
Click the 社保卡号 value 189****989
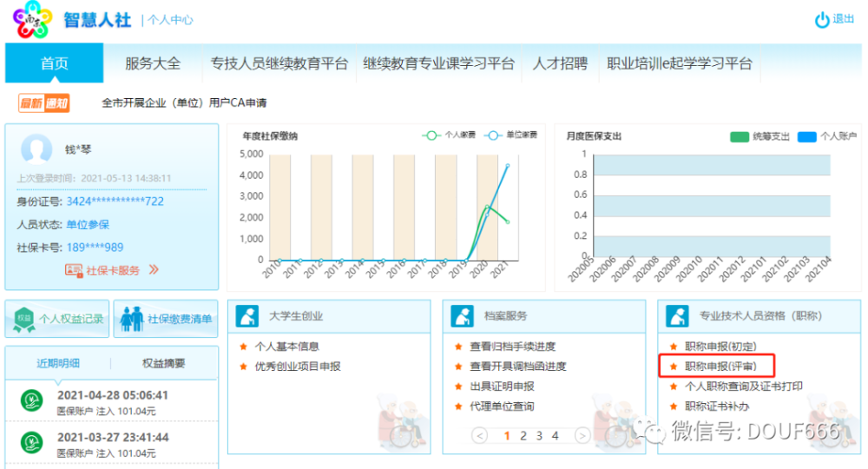click(95, 248)
